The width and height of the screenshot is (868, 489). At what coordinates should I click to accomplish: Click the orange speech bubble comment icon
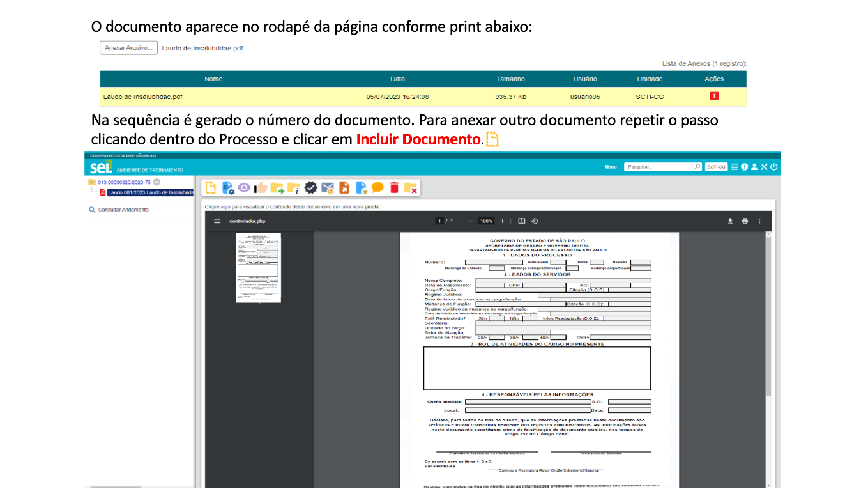pos(377,187)
